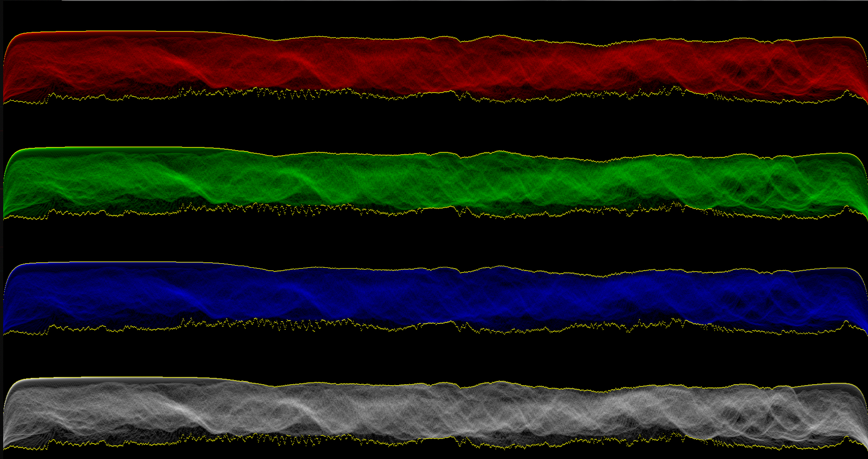868x459 pixels.
Task: Click the yellow upper envelope of green waveform
Action: tap(137, 147)
